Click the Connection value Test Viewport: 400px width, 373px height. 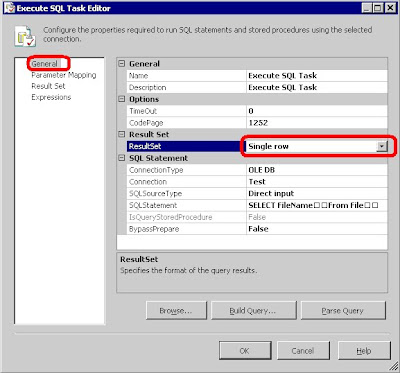click(x=317, y=182)
